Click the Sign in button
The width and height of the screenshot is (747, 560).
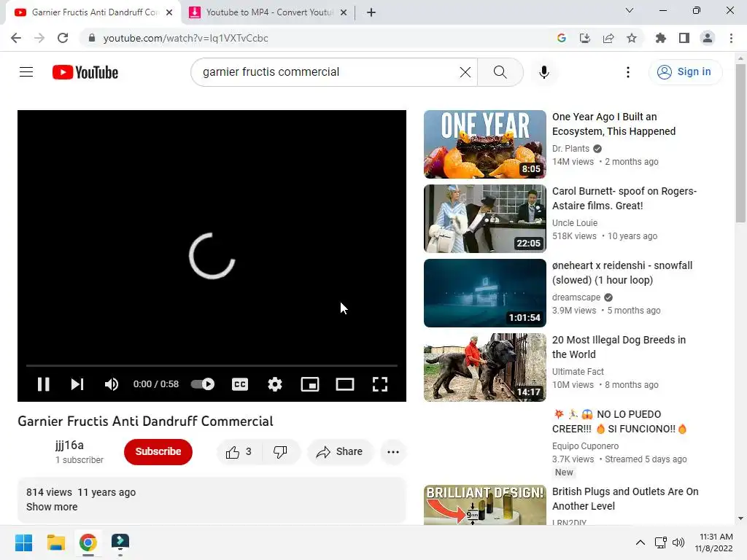[x=684, y=72]
